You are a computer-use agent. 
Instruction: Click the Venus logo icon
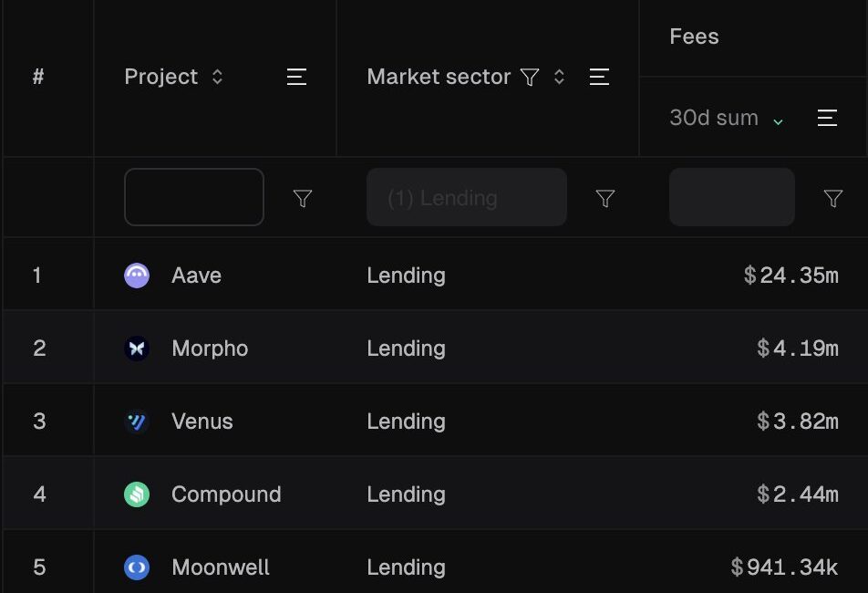point(137,421)
